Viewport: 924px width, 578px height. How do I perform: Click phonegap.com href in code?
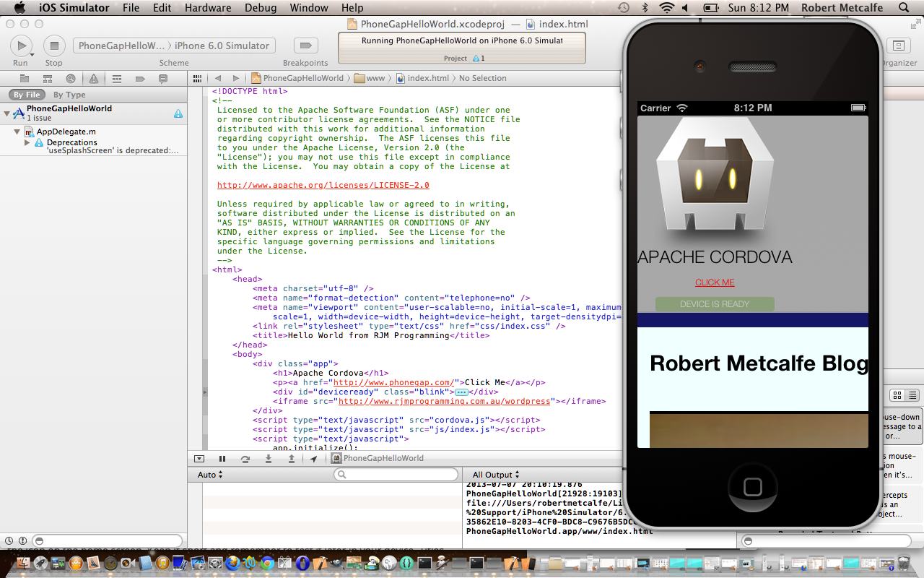click(x=393, y=382)
